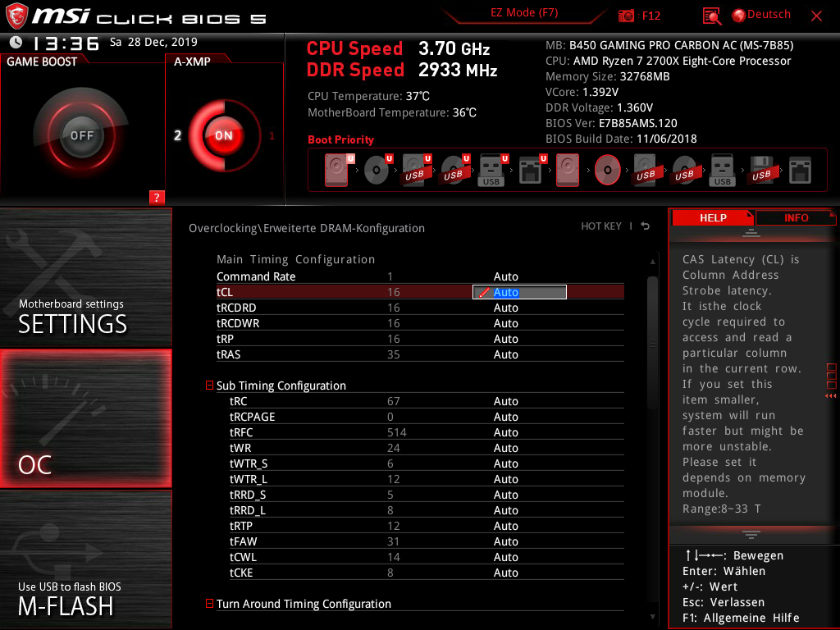Click the clock icon beside the time

pos(16,42)
